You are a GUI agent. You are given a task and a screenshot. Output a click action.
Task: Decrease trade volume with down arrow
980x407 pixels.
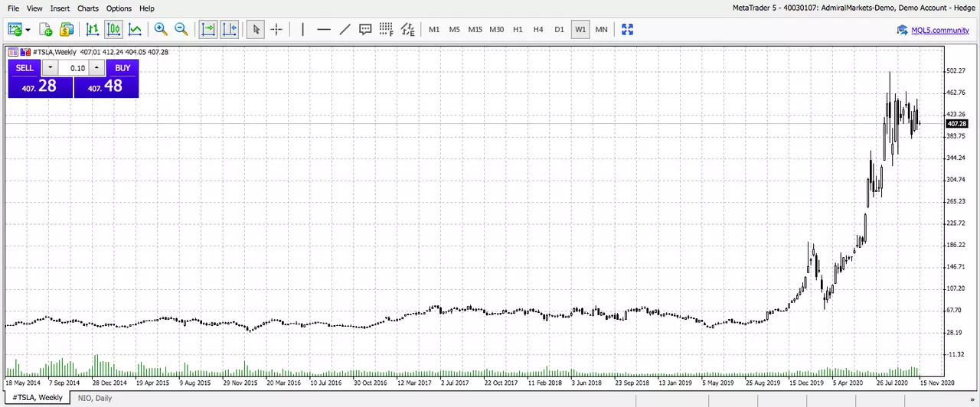[x=51, y=68]
